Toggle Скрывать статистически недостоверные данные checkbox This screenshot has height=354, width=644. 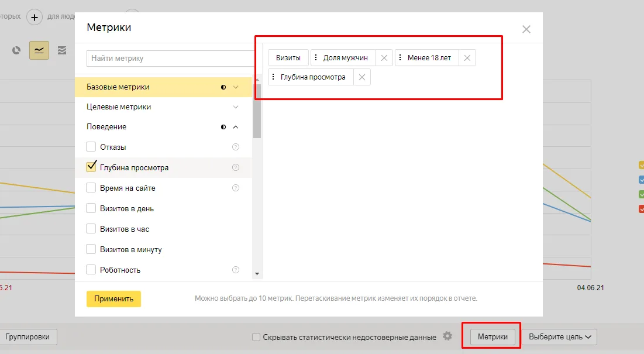click(x=256, y=337)
